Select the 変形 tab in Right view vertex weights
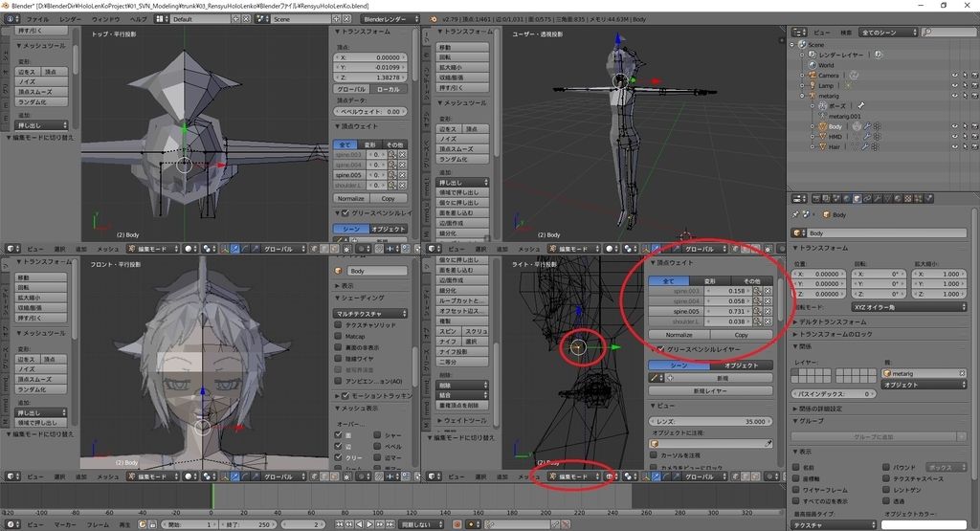 (710, 281)
